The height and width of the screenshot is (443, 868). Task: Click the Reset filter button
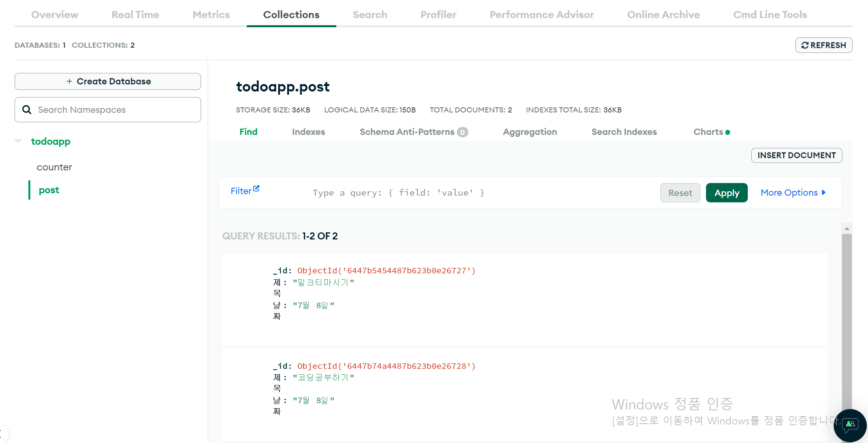[680, 193]
